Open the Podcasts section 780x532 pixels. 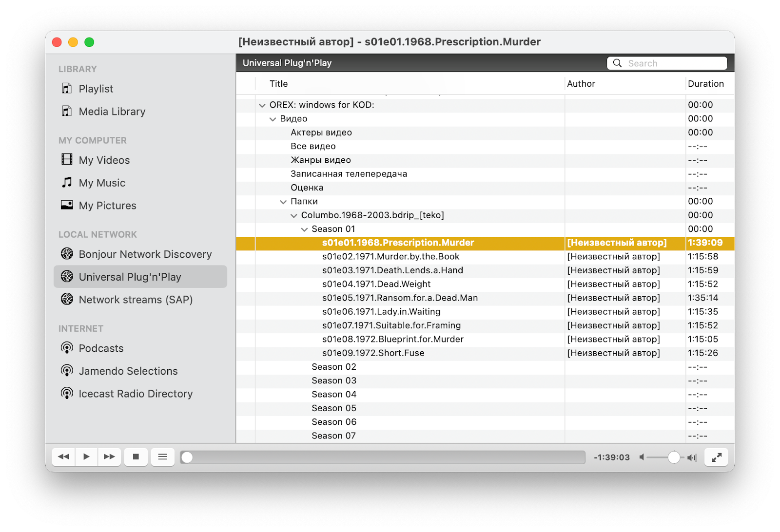(x=101, y=348)
